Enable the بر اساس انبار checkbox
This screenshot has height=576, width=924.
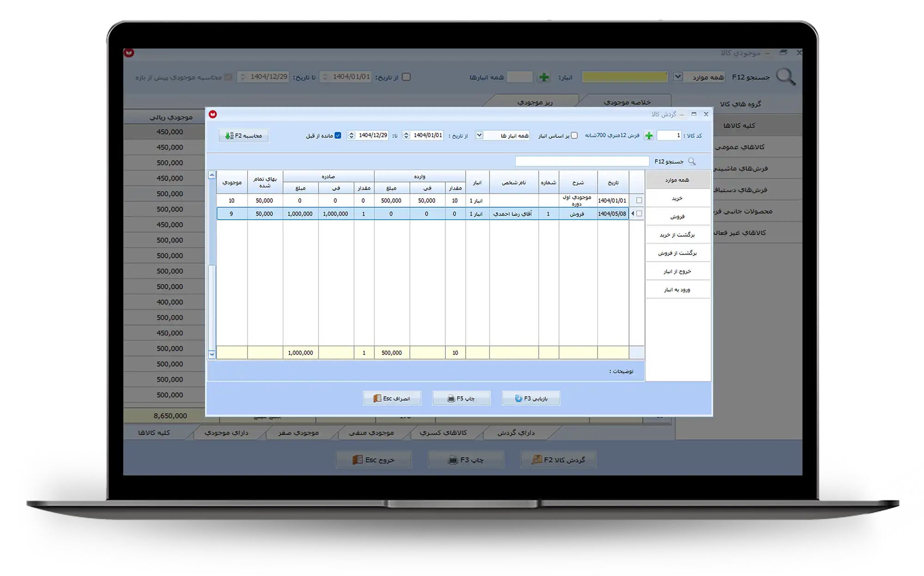pyautogui.click(x=574, y=135)
